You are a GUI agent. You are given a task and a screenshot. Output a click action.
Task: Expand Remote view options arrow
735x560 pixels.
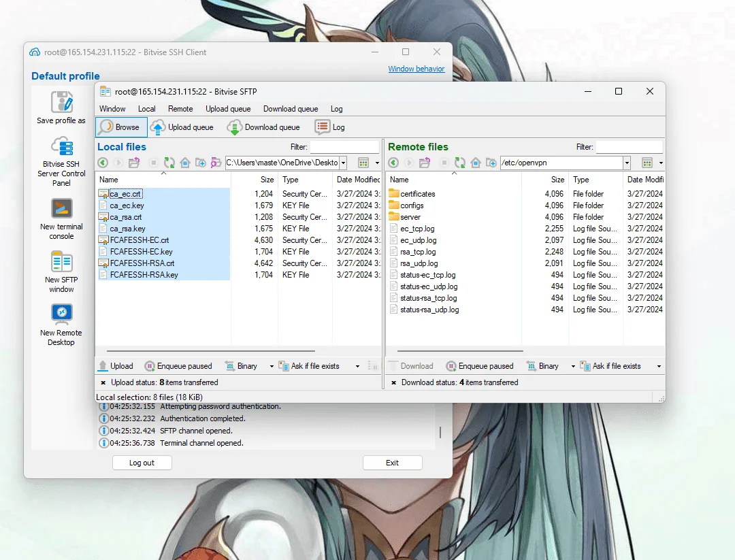[x=661, y=163]
